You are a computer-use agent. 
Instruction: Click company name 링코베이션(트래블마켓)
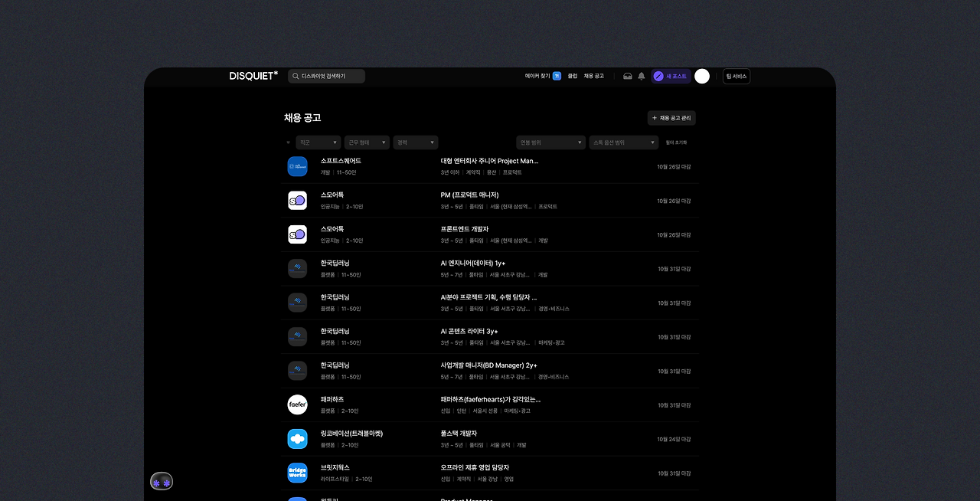click(x=351, y=434)
